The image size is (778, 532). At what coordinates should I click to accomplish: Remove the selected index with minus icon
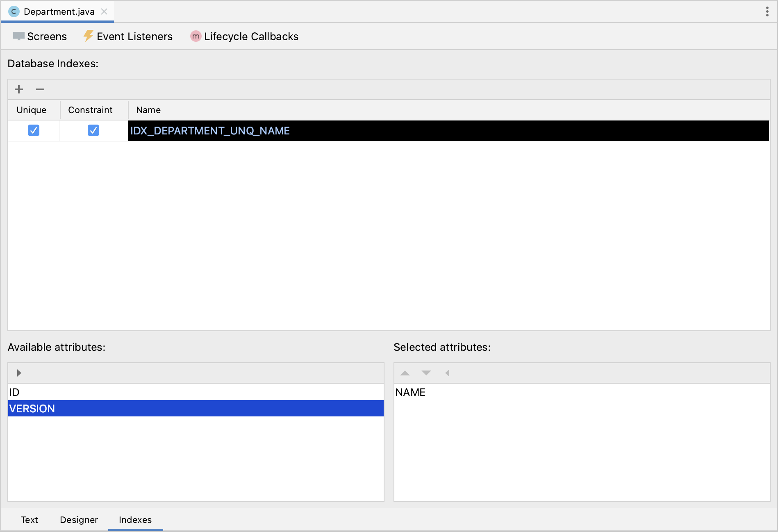(40, 89)
